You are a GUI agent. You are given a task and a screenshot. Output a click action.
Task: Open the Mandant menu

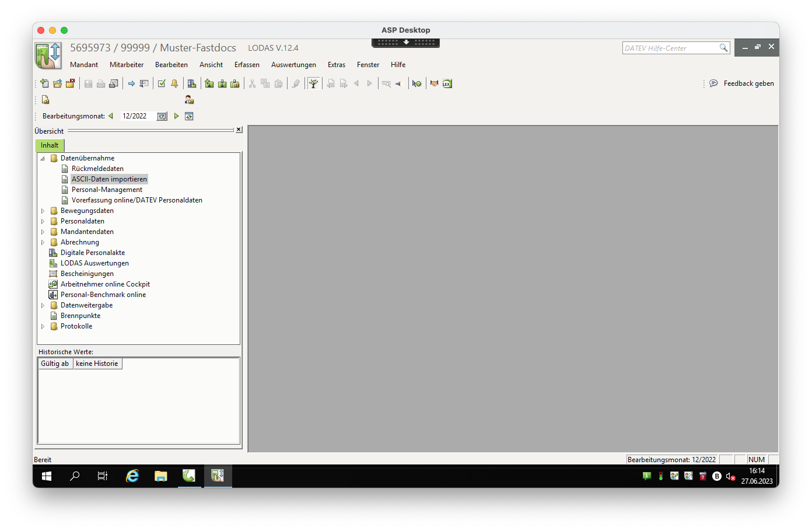pos(84,65)
